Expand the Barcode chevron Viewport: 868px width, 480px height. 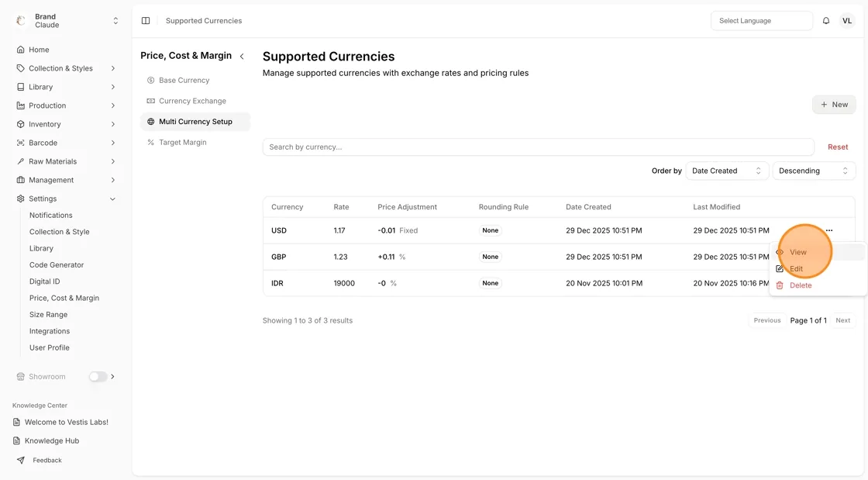pos(113,143)
